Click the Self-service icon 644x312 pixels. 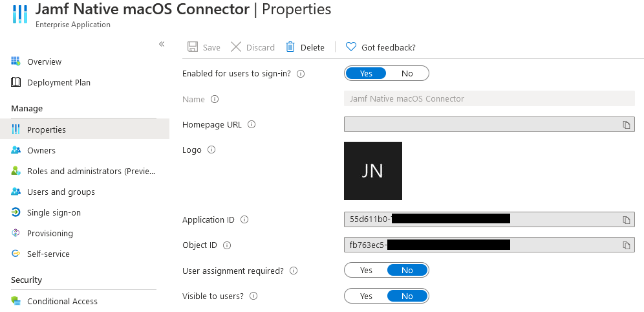click(x=16, y=254)
